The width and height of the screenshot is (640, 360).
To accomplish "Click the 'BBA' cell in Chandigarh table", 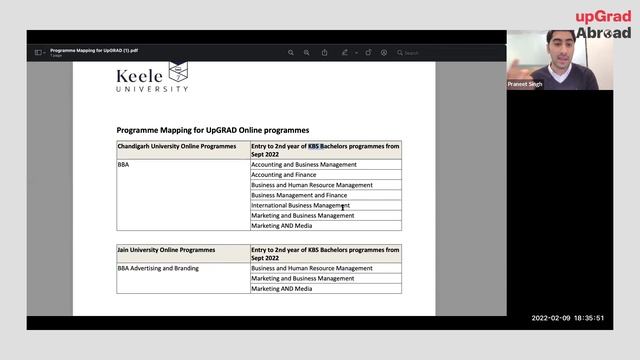I will [183, 195].
